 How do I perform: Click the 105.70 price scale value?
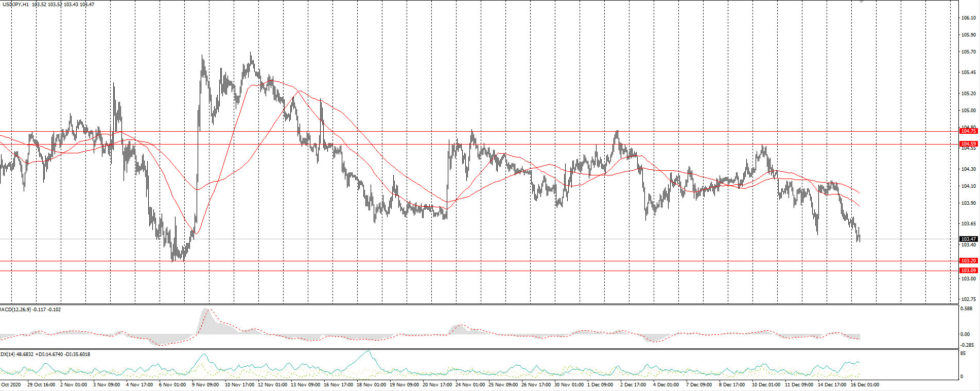point(969,52)
